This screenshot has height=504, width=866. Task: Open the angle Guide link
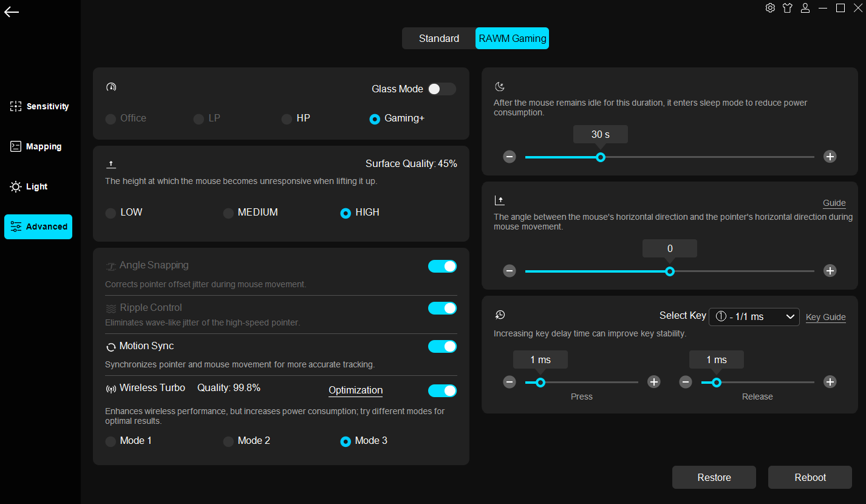point(834,203)
